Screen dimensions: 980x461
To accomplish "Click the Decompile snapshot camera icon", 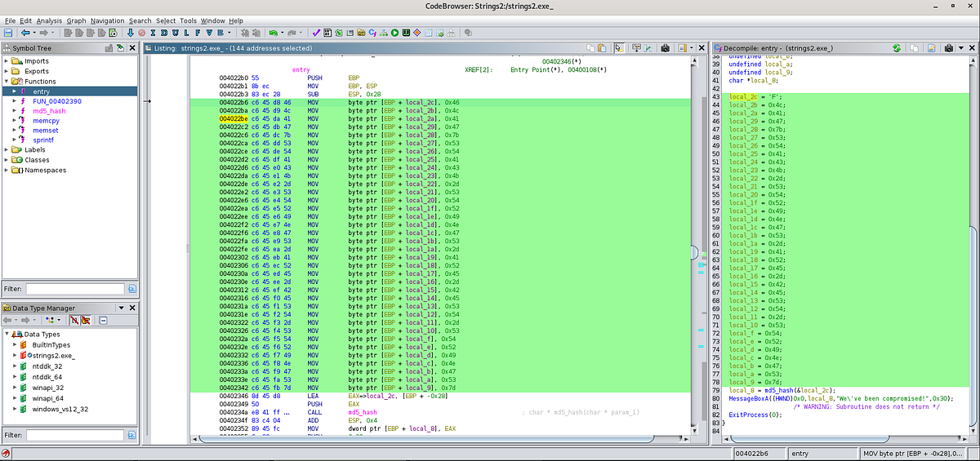I will (950, 48).
